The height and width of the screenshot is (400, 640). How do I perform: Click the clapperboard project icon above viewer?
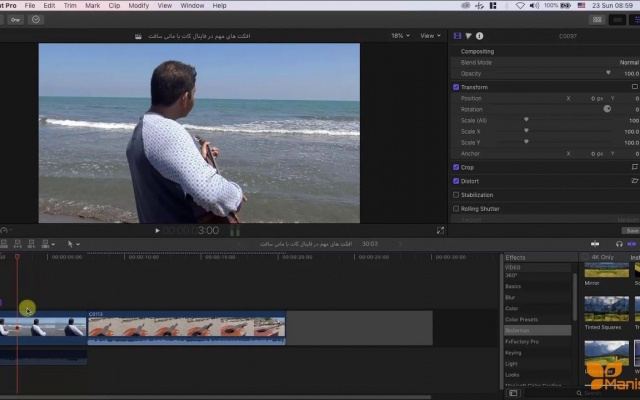click(138, 36)
